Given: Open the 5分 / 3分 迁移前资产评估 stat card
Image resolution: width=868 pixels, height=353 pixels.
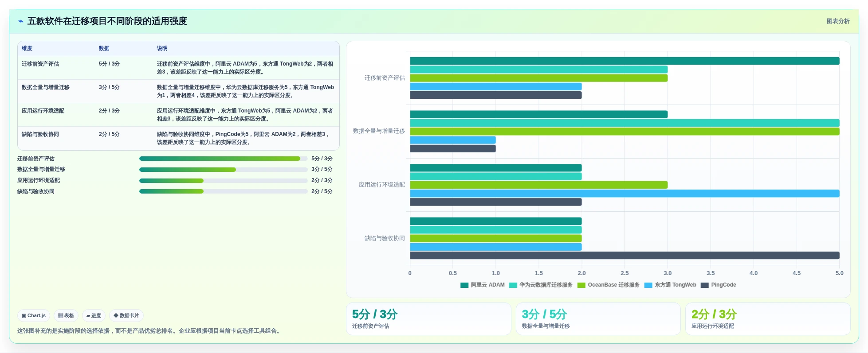Looking at the screenshot, I should coord(428,319).
